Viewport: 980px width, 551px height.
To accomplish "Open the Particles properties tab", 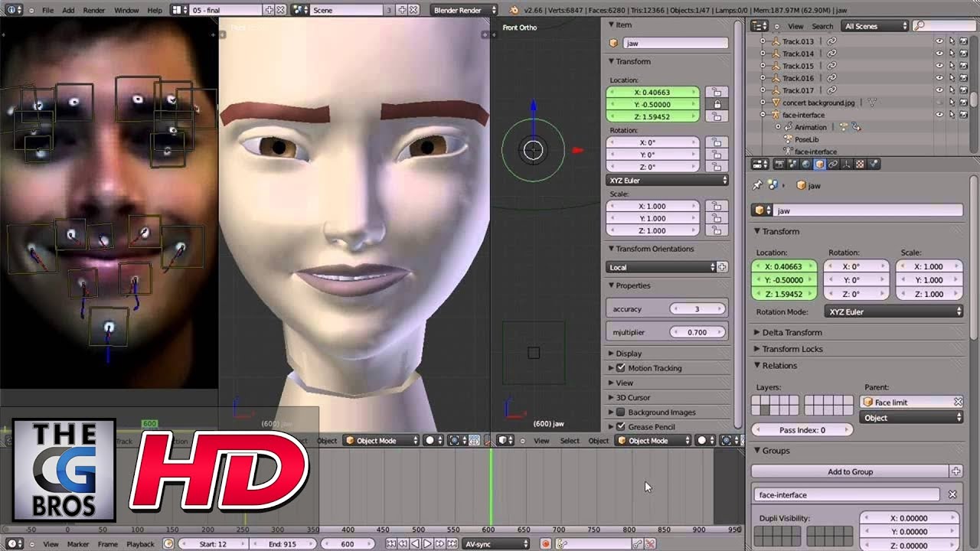I will point(874,164).
